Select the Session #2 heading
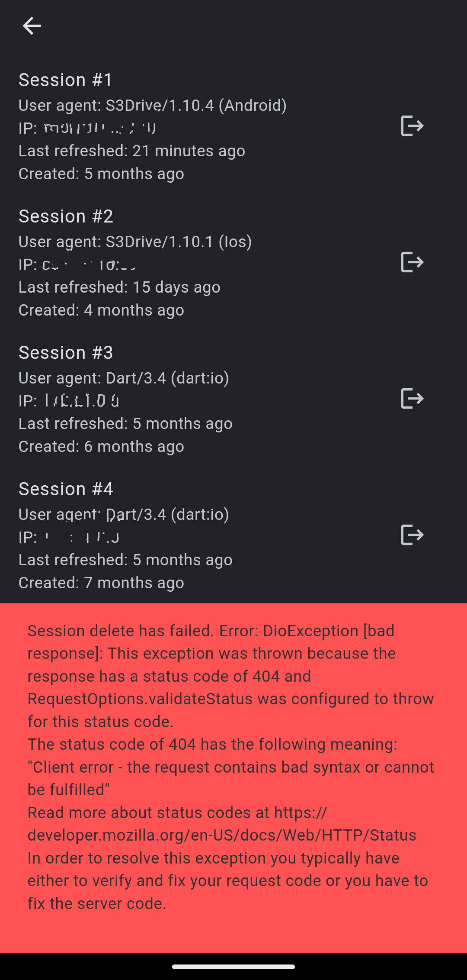 [x=66, y=216]
